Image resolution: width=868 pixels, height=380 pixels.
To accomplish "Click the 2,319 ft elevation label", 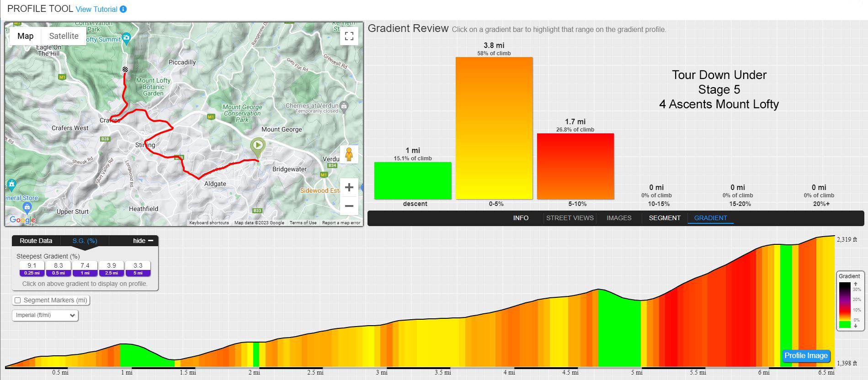I will (x=847, y=239).
